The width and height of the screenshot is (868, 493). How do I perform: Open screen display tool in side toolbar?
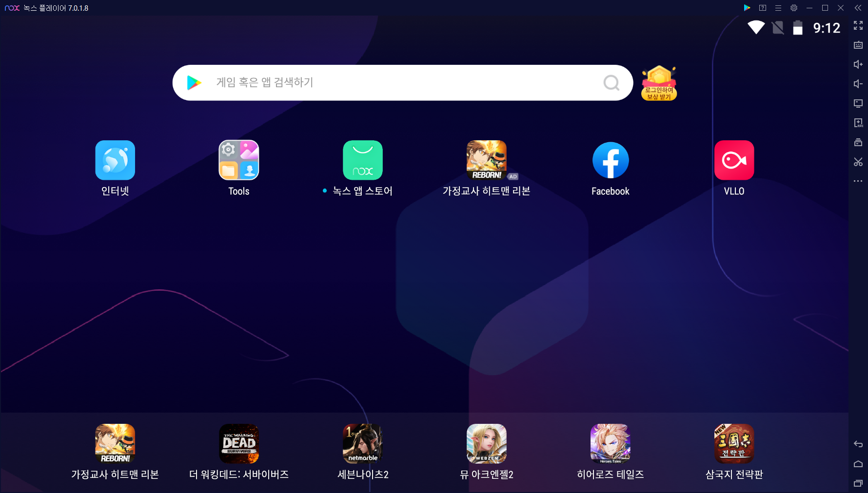[x=858, y=103]
